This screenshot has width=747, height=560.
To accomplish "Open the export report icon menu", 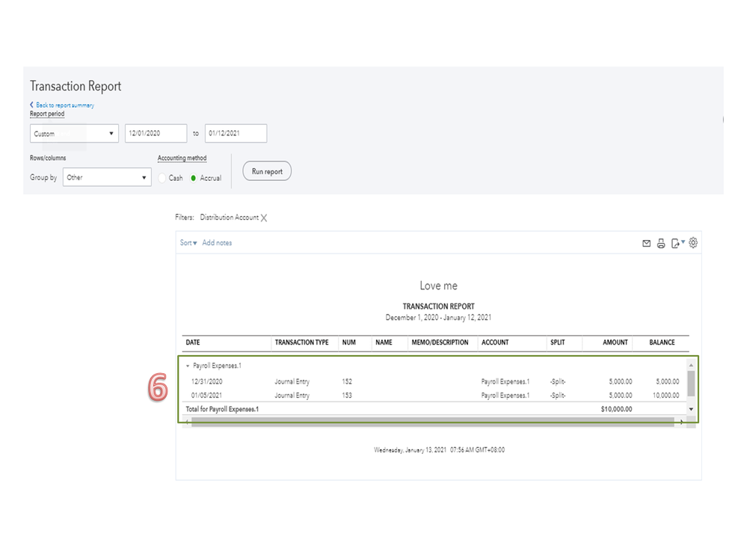I will (677, 243).
